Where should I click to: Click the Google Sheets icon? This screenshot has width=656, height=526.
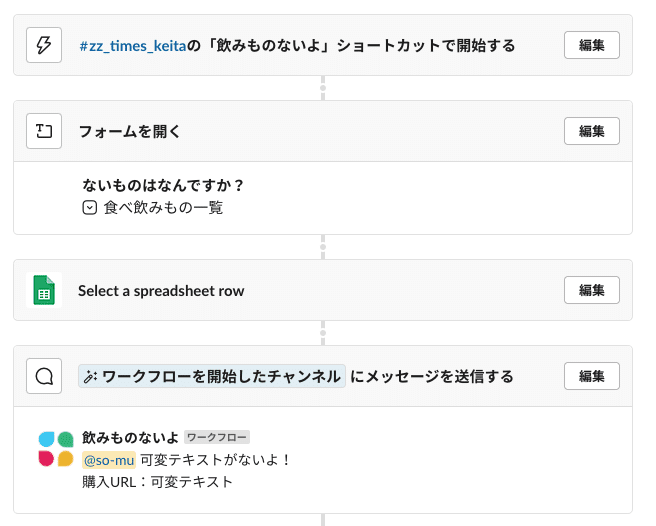click(x=44, y=290)
